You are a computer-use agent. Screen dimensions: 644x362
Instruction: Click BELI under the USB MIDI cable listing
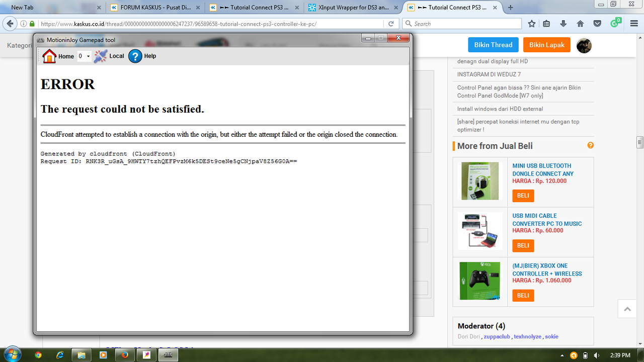(523, 245)
